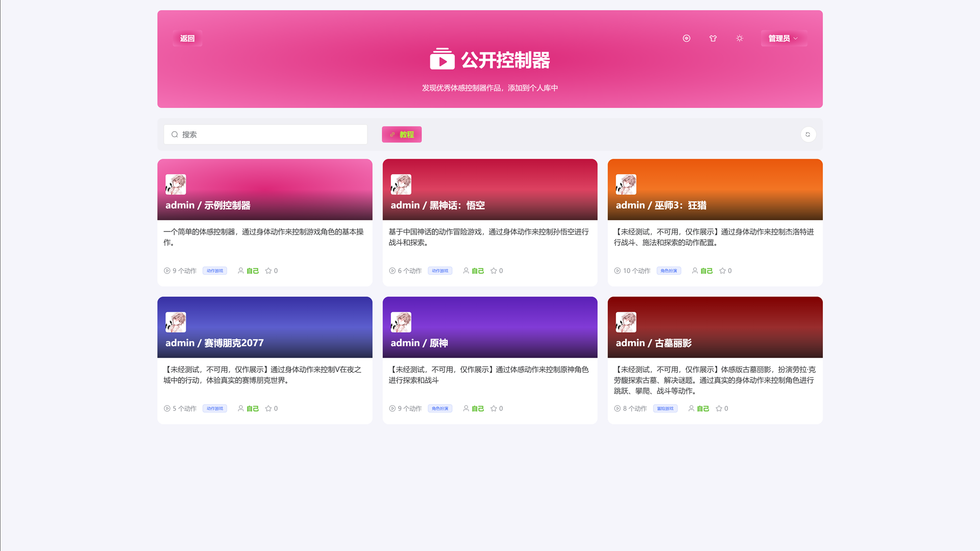Open the 巫师3：狂猎 controller card
980x551 pixels.
click(715, 222)
